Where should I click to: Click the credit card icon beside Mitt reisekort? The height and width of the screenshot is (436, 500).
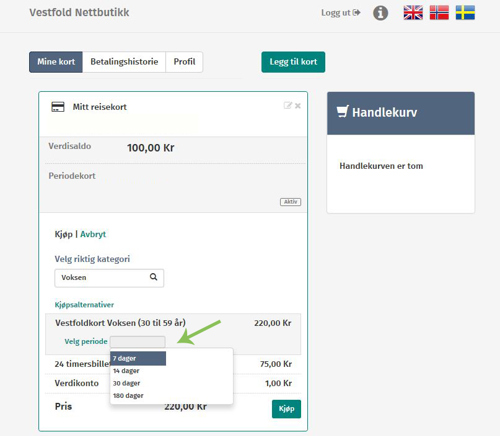(x=58, y=107)
